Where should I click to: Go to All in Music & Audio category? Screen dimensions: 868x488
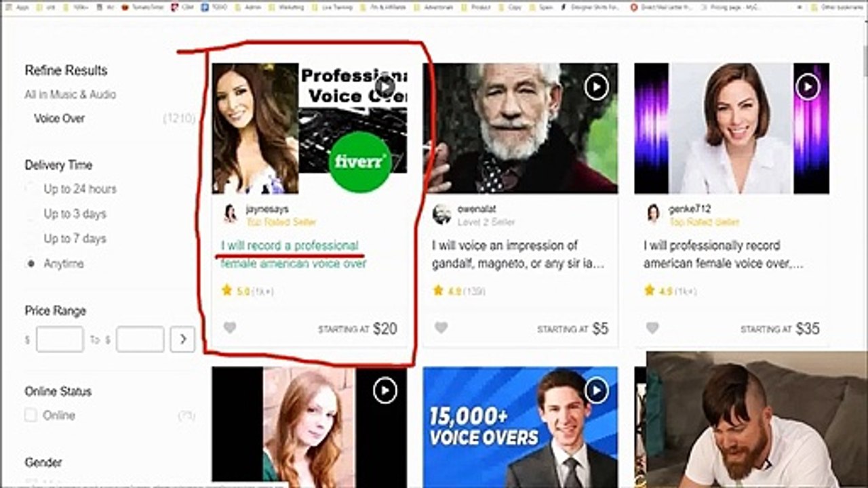71,94
